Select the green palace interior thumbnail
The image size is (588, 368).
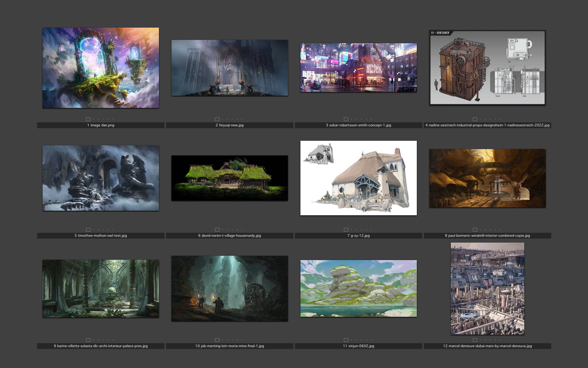click(x=101, y=289)
